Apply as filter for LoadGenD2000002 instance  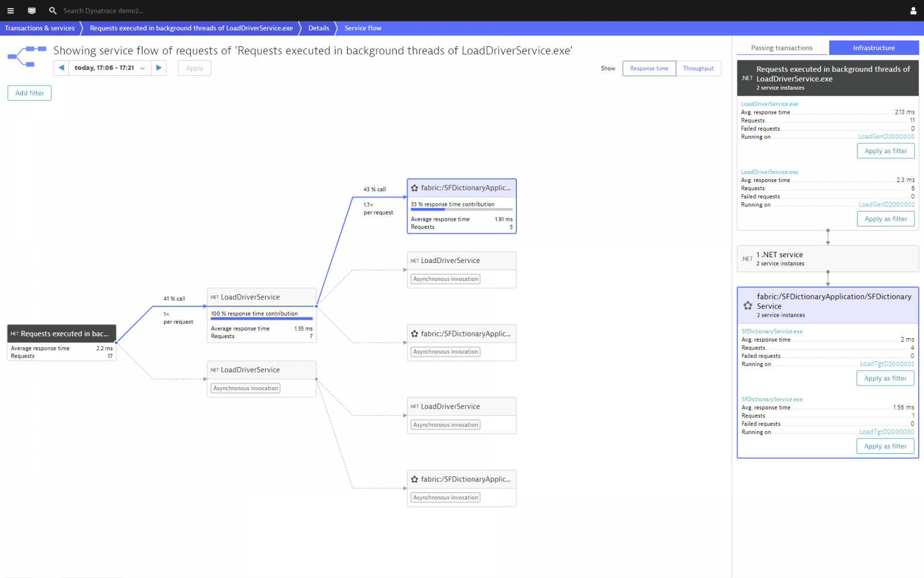point(885,219)
